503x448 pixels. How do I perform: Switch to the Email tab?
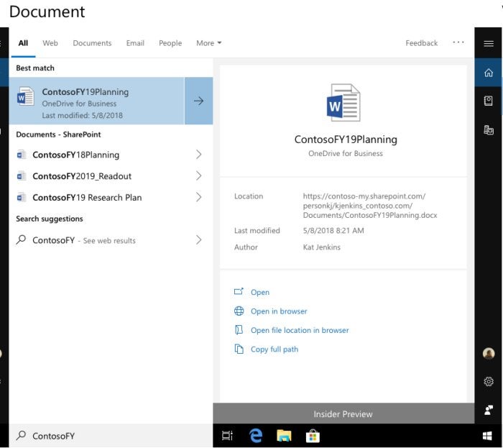(135, 43)
